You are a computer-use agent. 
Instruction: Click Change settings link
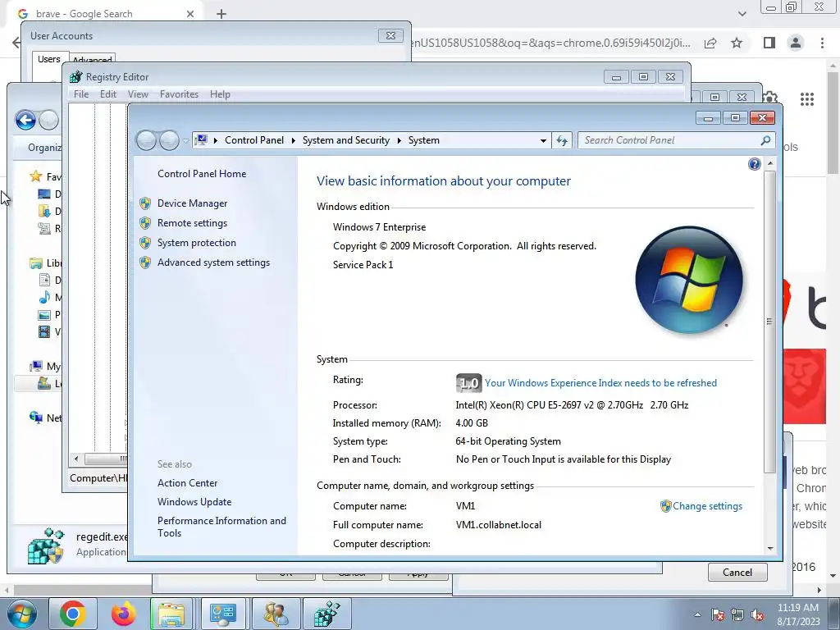[707, 506]
